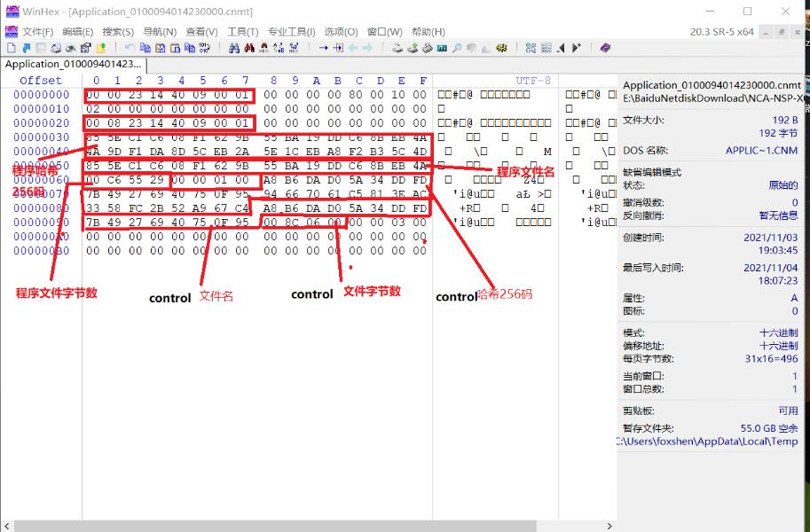This screenshot has width=810, height=532.
Task: Click the Go To Offset arrow icon
Action: click(x=324, y=48)
